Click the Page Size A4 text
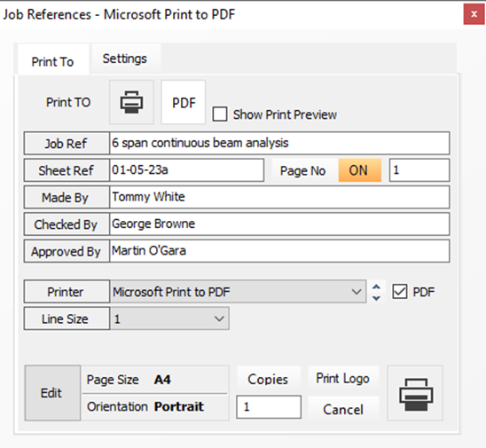 (129, 380)
